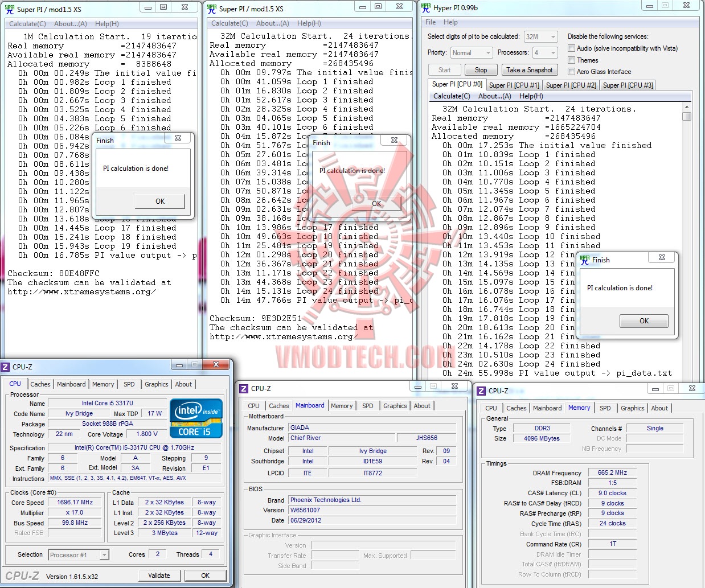Click the Core Speed 1696.17 MHz field
The image size is (705, 588).
point(75,503)
